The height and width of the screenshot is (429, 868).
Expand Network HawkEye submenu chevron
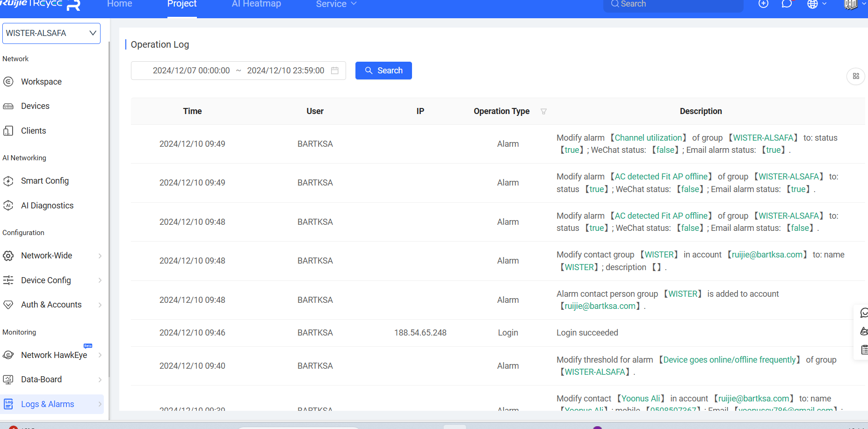tap(100, 355)
